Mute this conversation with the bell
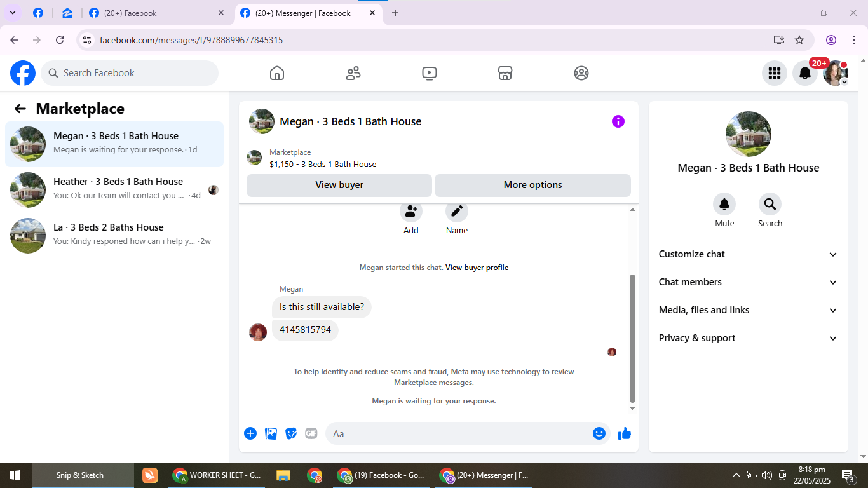The image size is (868, 488). 724,204
